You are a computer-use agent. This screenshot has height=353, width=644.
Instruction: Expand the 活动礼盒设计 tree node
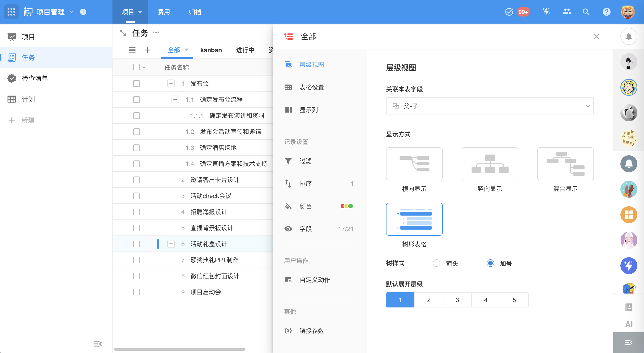click(x=171, y=244)
